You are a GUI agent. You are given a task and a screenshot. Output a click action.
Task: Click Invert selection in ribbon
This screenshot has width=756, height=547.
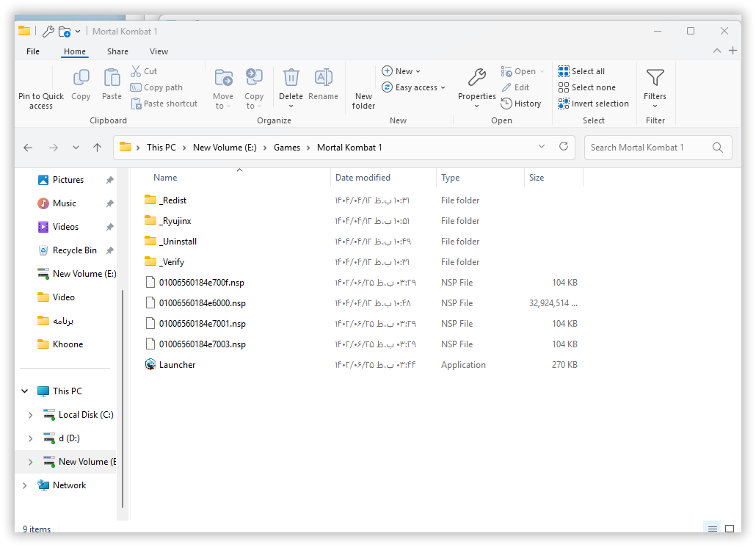(593, 104)
